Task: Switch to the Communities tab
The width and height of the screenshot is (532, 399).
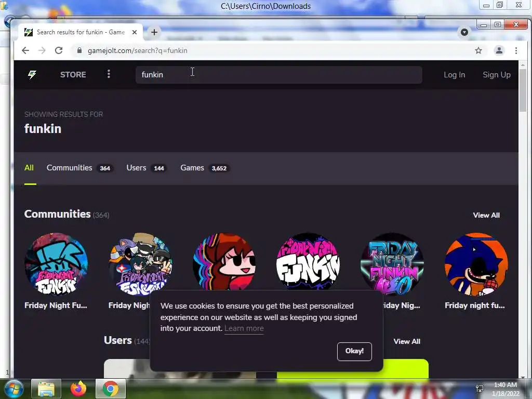Action: [80, 168]
